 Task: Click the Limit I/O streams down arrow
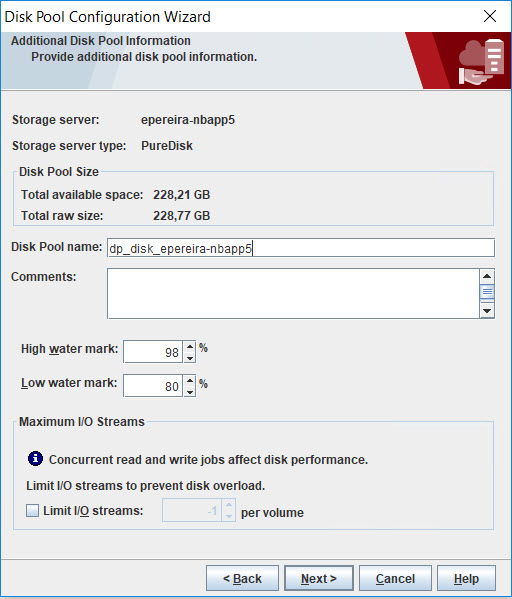[229, 516]
